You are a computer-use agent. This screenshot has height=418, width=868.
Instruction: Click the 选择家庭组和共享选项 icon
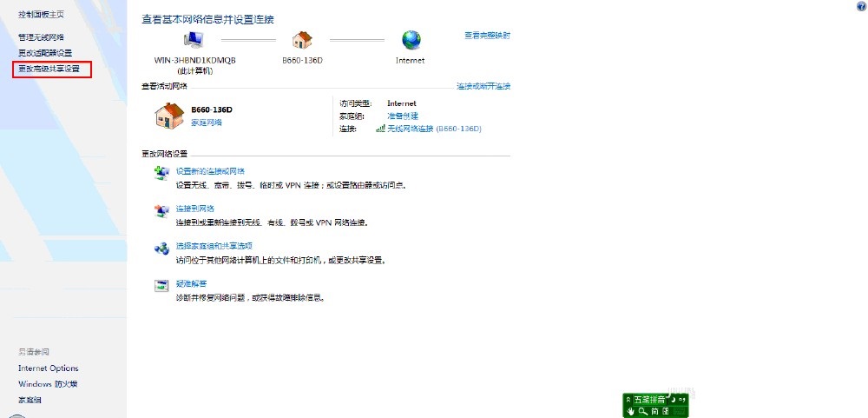(x=161, y=249)
